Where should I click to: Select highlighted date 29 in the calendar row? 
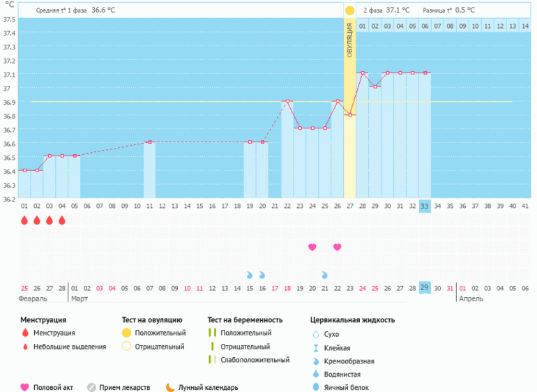click(x=425, y=287)
